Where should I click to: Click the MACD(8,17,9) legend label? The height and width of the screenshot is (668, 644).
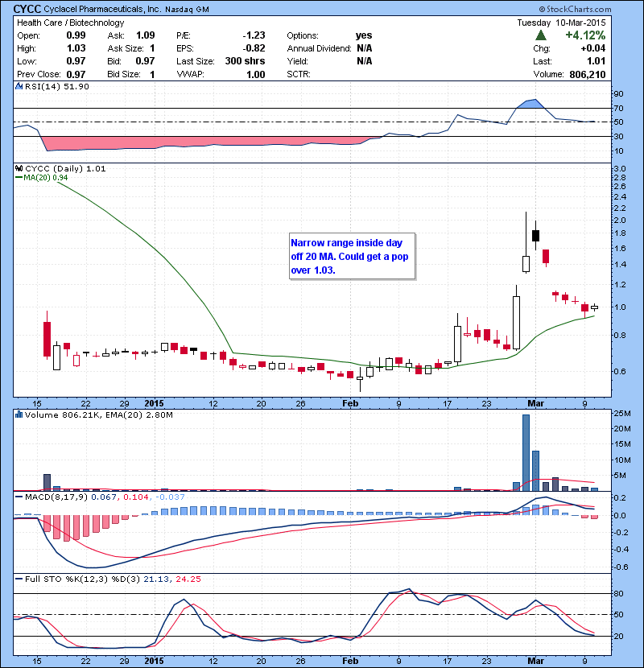[56, 497]
